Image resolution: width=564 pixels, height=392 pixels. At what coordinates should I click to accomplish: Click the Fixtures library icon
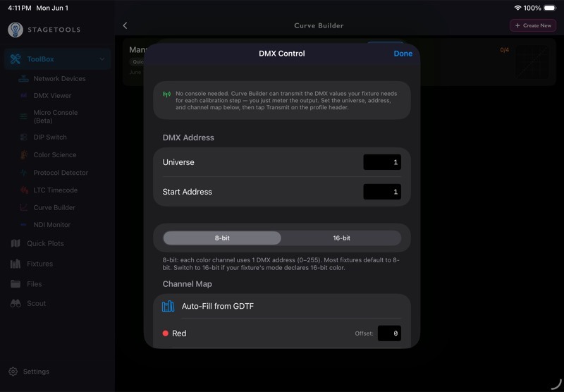(x=16, y=264)
